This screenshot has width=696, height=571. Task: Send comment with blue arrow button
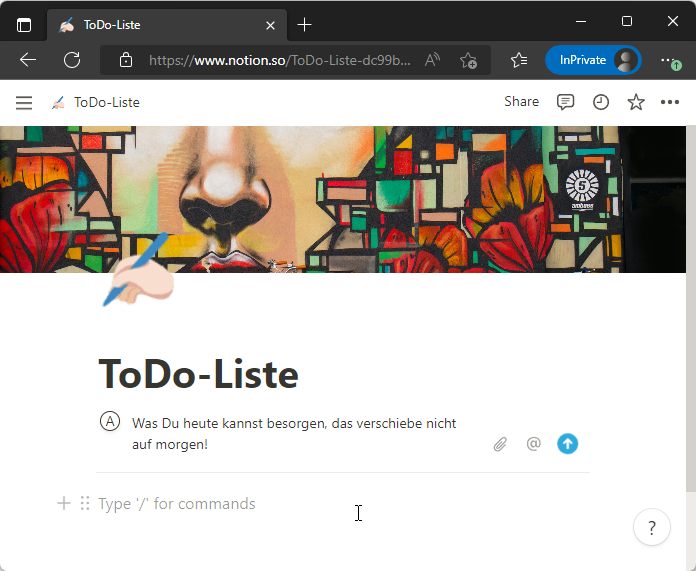click(567, 444)
